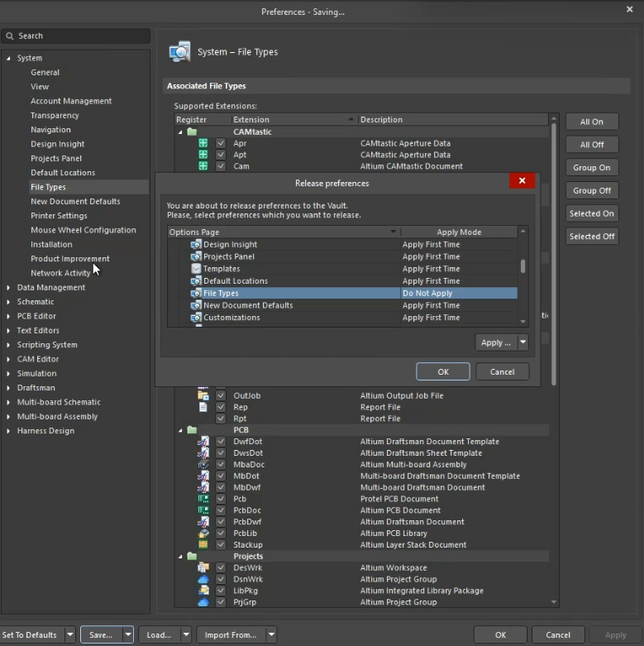Open the Load button dropdown arrow
Screen dimensions: 644x646
pos(186,635)
